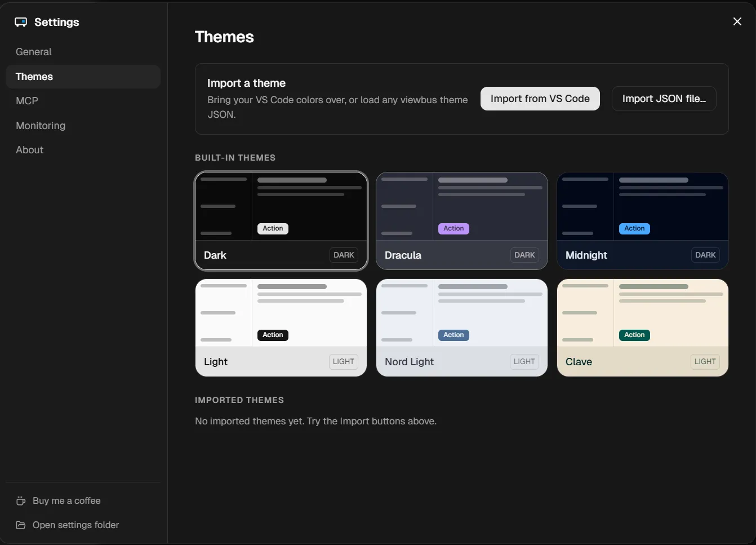Close the Settings dialog with the X

[x=737, y=21]
